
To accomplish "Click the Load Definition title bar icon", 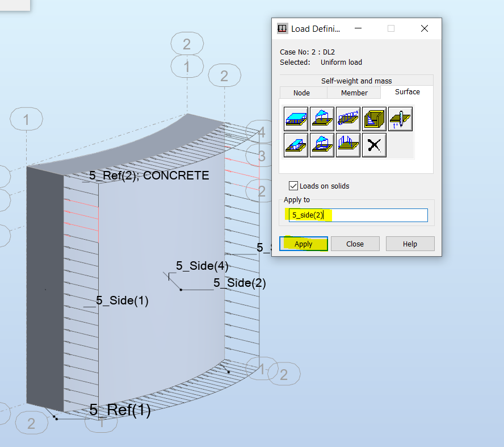I will [x=282, y=28].
